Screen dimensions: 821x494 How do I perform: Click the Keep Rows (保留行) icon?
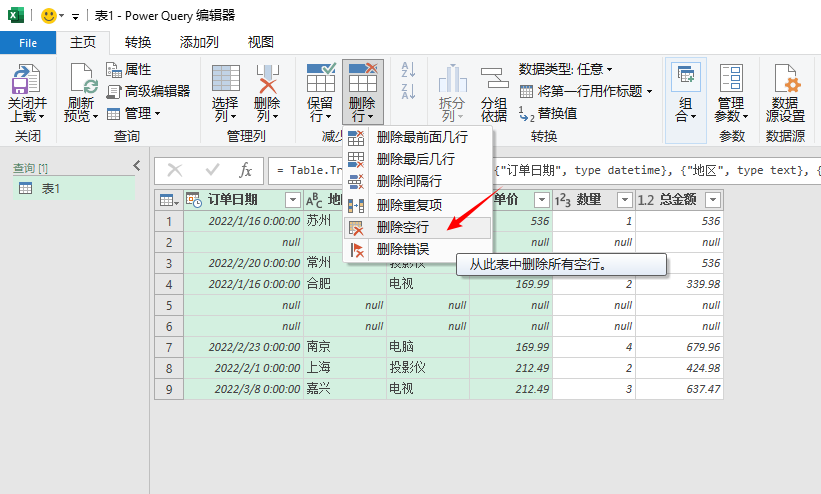pyautogui.click(x=320, y=79)
